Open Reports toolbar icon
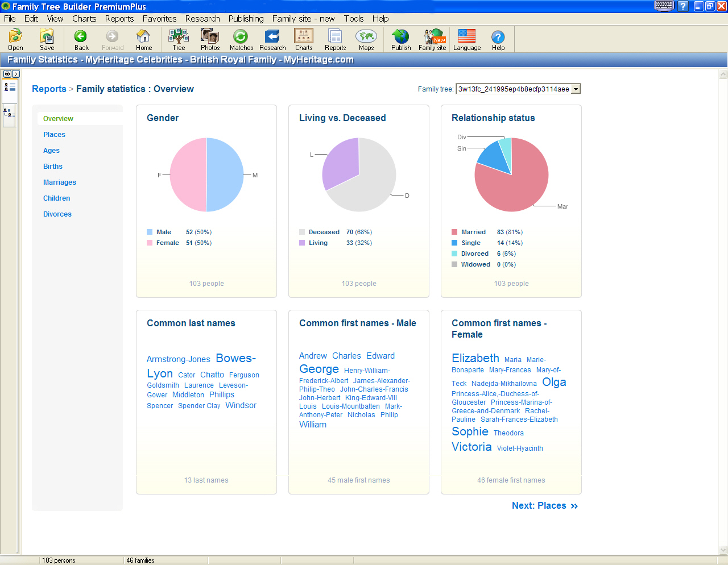 (335, 39)
